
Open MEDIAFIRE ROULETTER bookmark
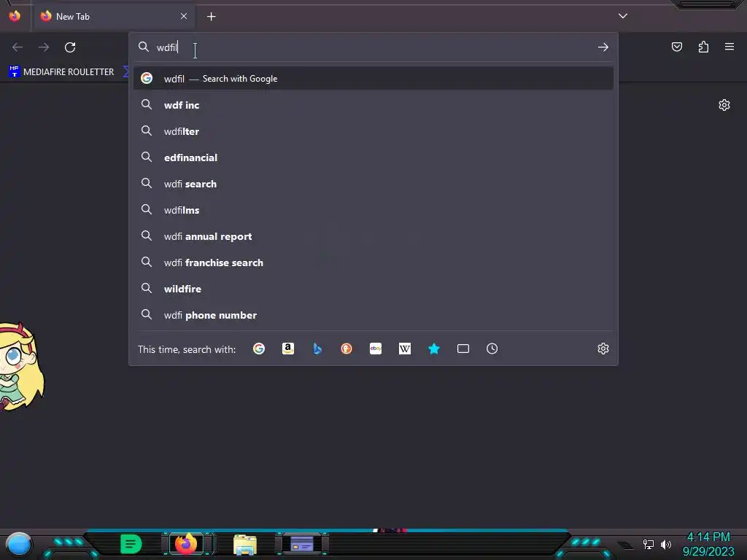[x=61, y=72]
